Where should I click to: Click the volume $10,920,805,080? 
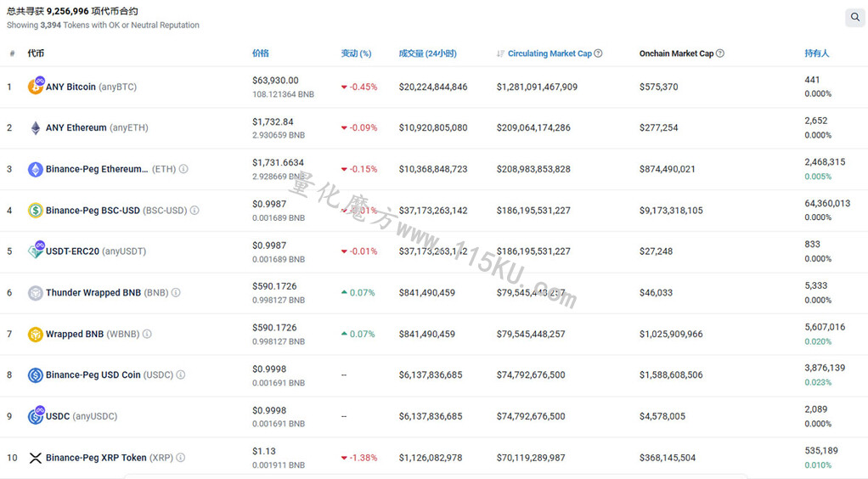click(433, 128)
